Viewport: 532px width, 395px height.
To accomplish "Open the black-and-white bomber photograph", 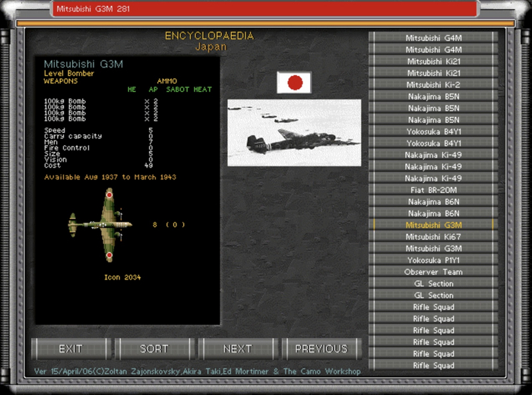I will point(294,133).
